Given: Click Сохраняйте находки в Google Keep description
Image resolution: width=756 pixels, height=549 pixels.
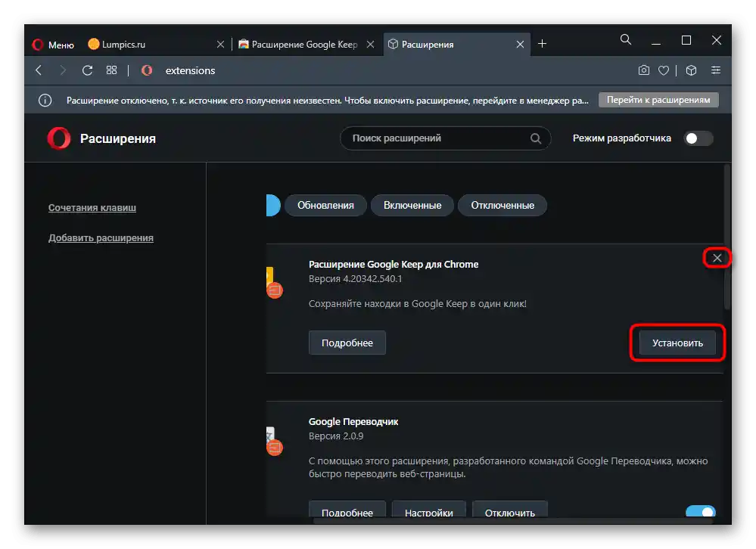Looking at the screenshot, I should coord(418,304).
